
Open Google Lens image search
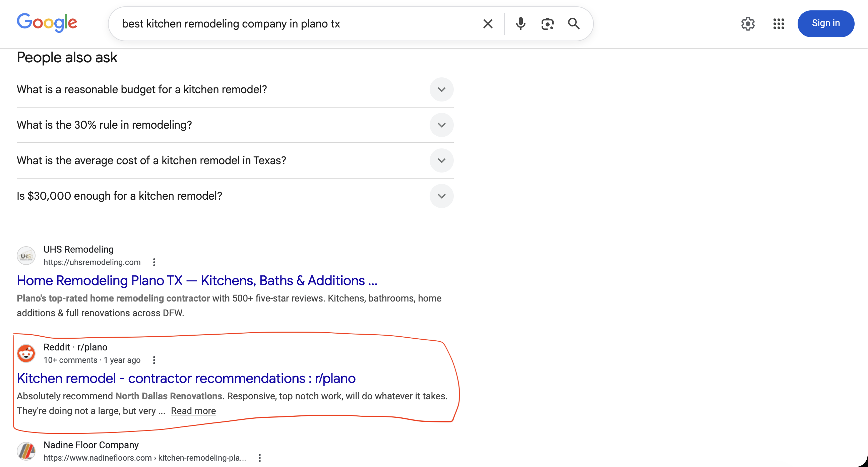[x=547, y=24]
